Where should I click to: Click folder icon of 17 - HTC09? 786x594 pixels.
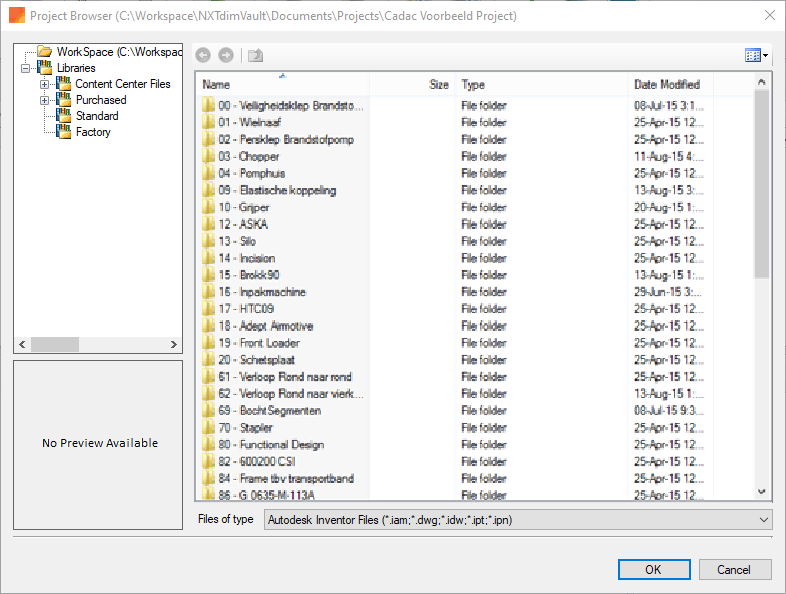click(209, 309)
